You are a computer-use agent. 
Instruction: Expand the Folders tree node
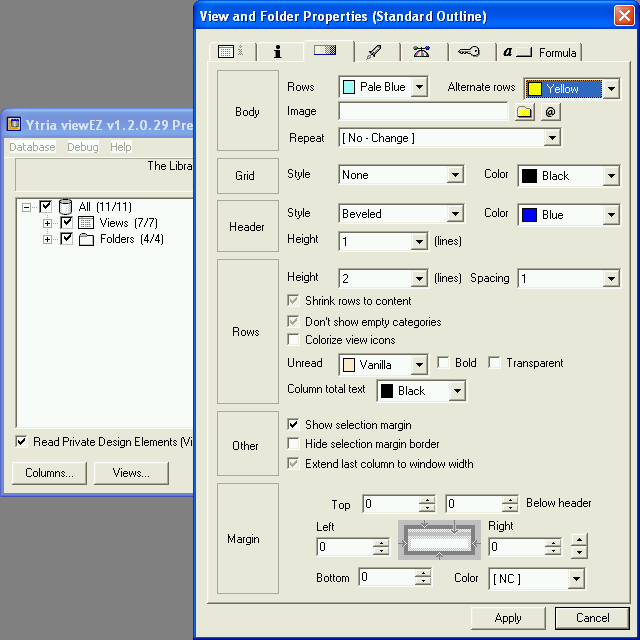(47, 239)
